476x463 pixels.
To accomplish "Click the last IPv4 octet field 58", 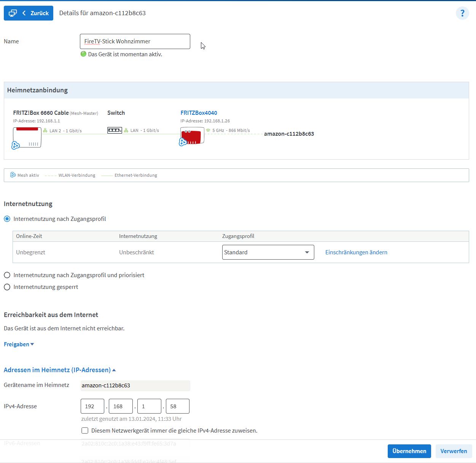I will 177,406.
